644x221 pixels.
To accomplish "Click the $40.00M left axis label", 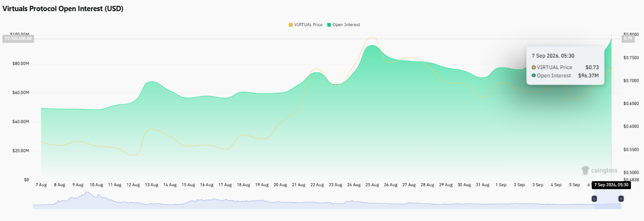I will coord(20,122).
